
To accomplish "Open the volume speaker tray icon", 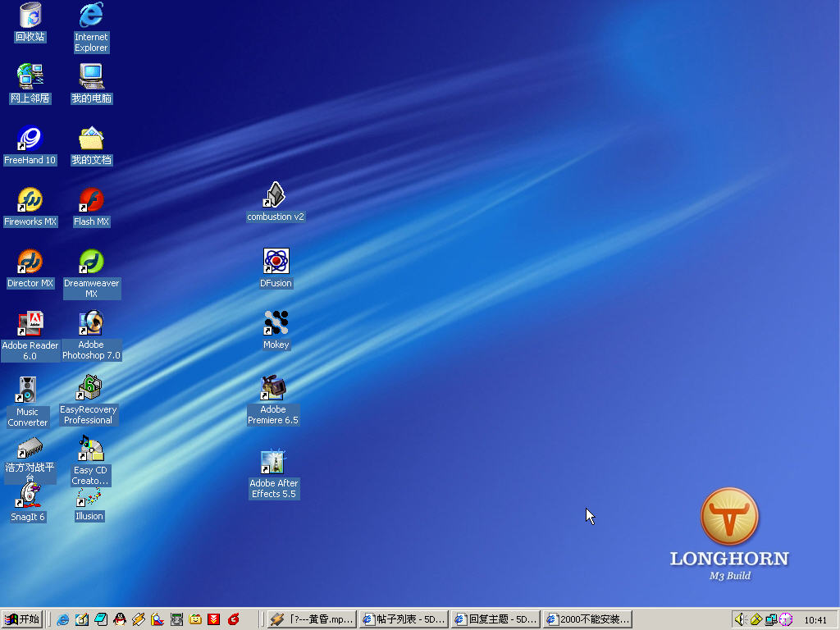I will [741, 620].
